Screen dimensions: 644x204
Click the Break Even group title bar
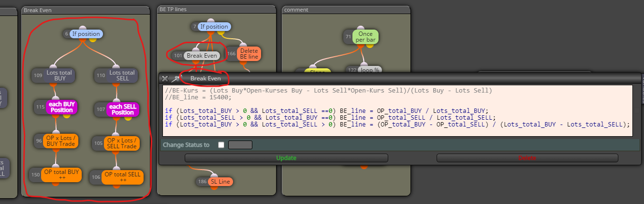coord(85,10)
